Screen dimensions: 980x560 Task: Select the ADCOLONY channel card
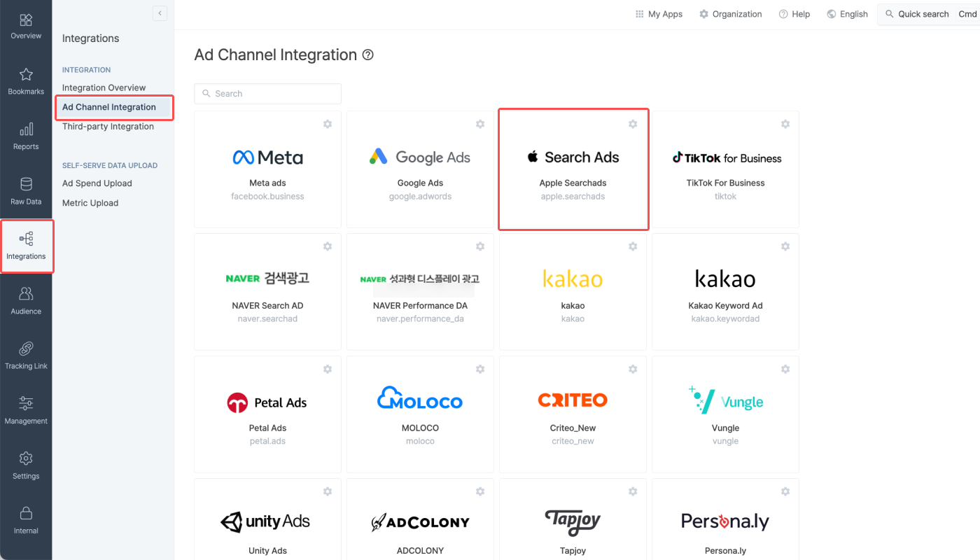pyautogui.click(x=421, y=519)
